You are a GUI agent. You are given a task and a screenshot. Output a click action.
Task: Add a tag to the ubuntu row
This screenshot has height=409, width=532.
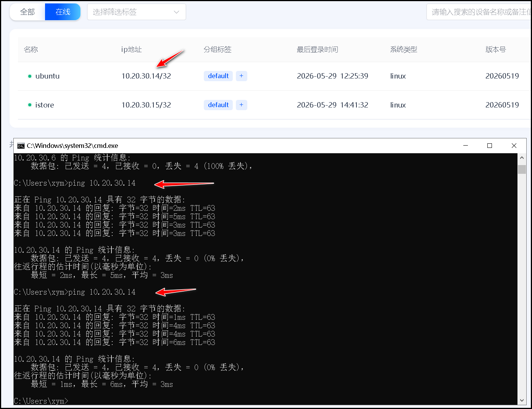pyautogui.click(x=241, y=76)
